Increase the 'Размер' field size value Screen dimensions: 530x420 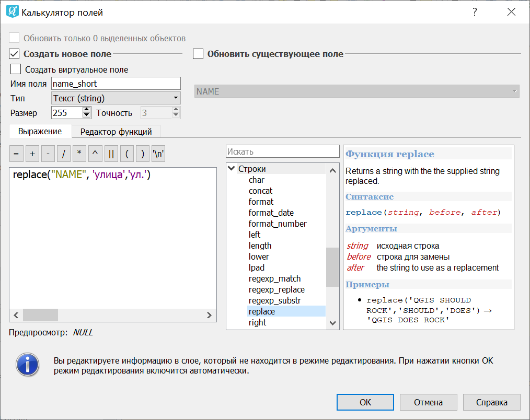pos(87,110)
